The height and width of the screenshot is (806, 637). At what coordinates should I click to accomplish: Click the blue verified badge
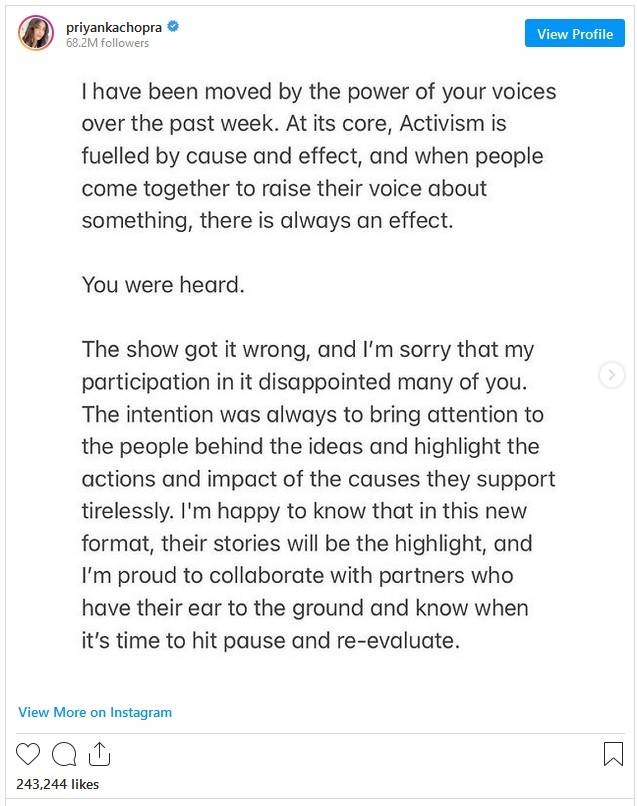click(173, 26)
